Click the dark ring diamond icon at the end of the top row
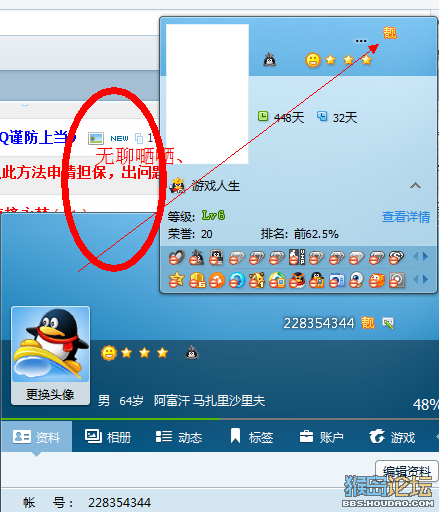Screen dimensions: 439x512 tap(397, 257)
